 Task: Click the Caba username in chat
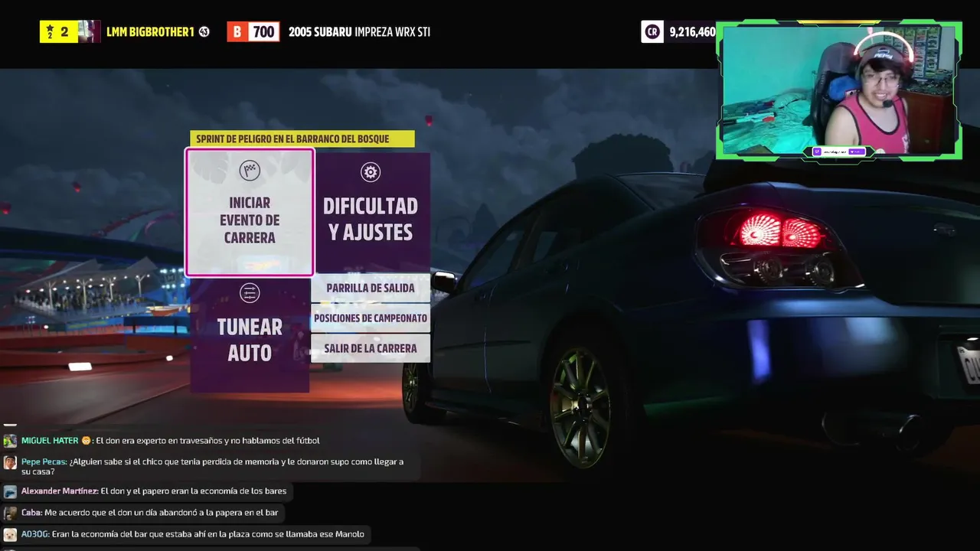(x=31, y=513)
